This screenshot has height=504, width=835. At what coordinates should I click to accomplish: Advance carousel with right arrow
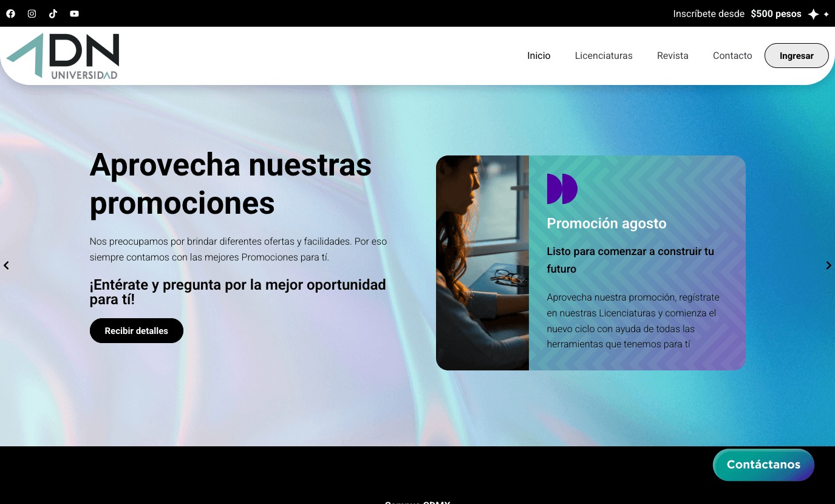click(x=828, y=265)
